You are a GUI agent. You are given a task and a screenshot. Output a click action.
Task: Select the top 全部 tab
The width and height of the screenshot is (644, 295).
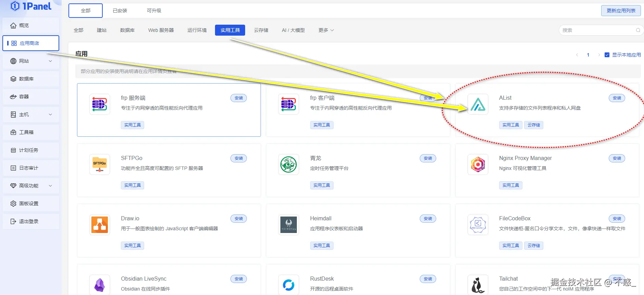tap(86, 11)
